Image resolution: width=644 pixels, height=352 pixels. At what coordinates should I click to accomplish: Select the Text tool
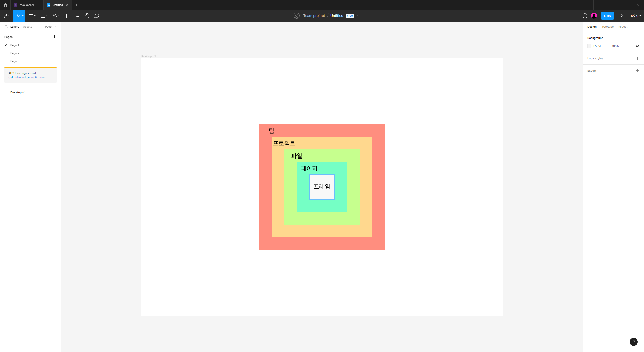point(66,16)
